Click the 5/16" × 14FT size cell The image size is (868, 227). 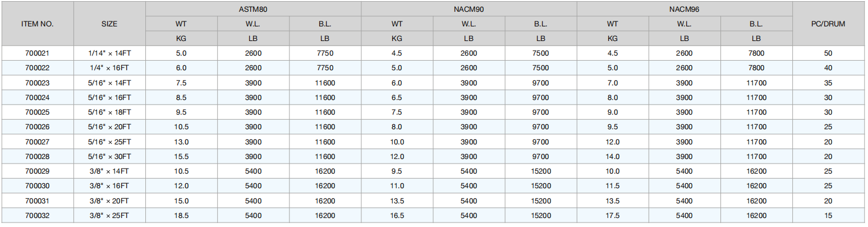click(110, 83)
